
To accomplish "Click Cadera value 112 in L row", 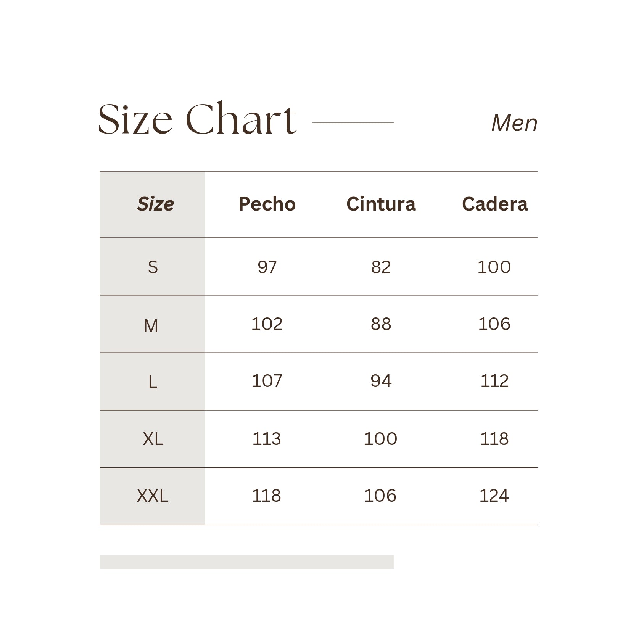I will pos(494,381).
